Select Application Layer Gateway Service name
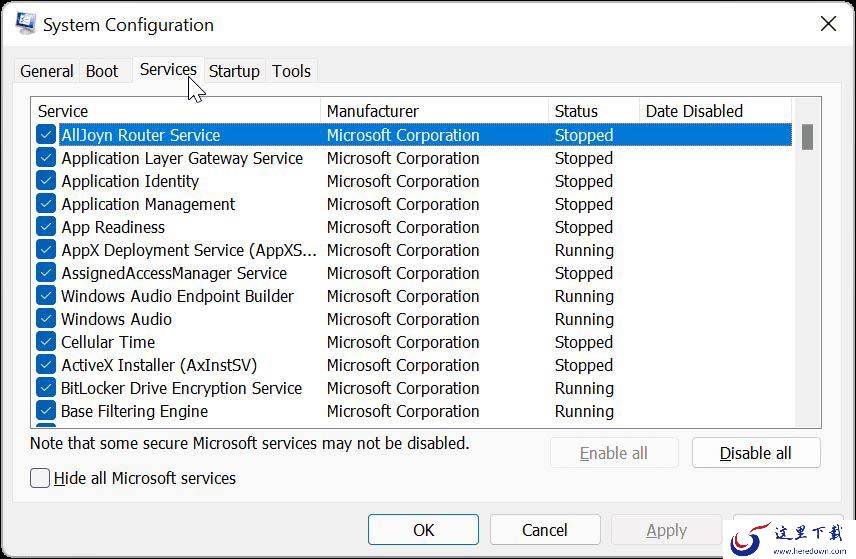 182,158
